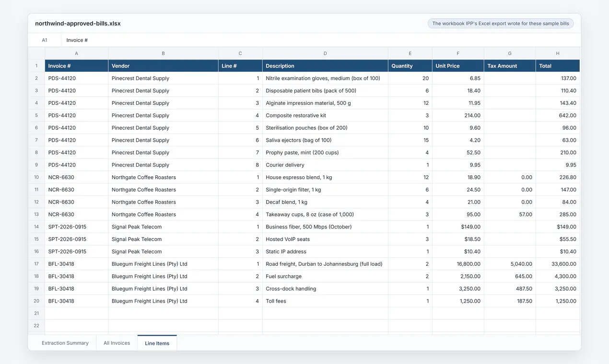Select the Takeaway cups description cell
This screenshot has width=609, height=364.
(325, 215)
